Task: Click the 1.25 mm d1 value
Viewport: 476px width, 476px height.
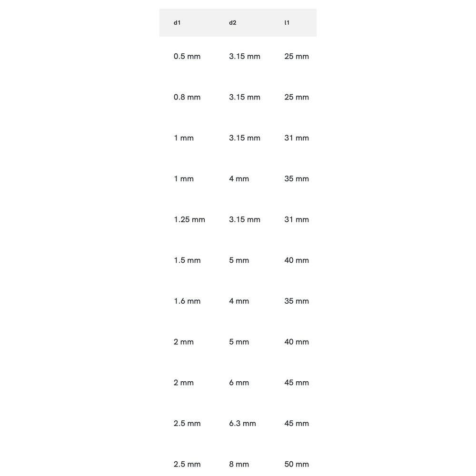Action: [189, 219]
